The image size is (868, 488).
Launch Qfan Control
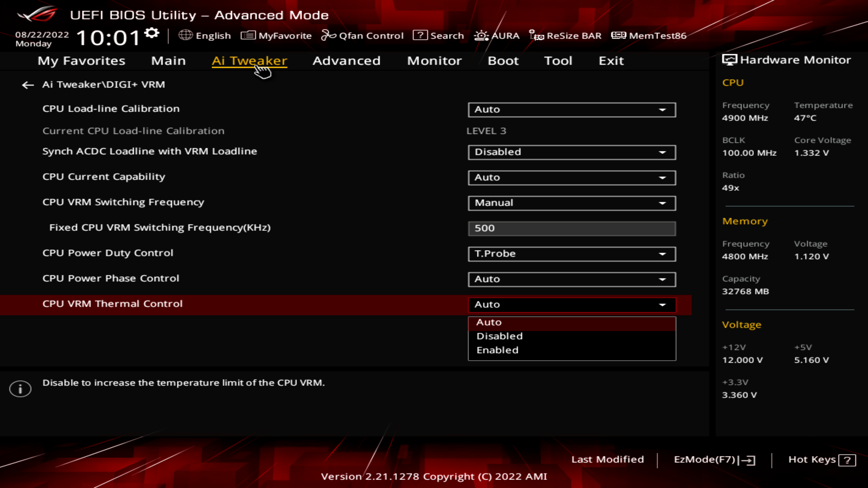point(362,35)
